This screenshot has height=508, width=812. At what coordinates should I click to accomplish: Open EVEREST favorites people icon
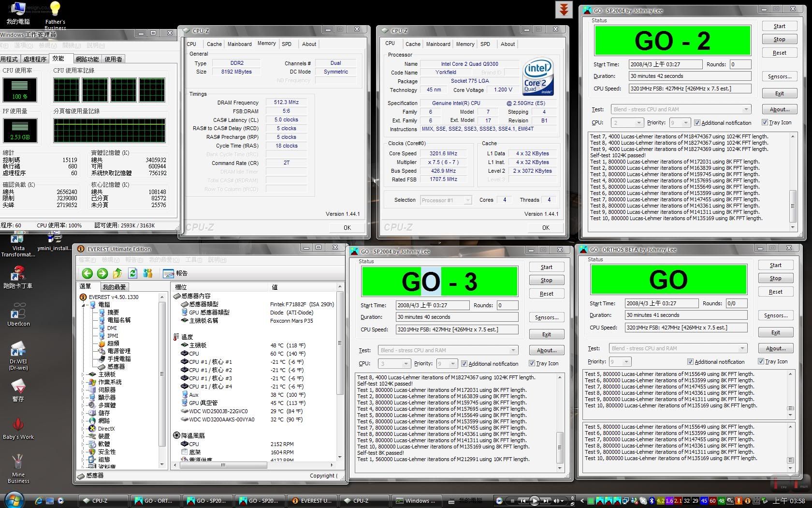(148, 273)
